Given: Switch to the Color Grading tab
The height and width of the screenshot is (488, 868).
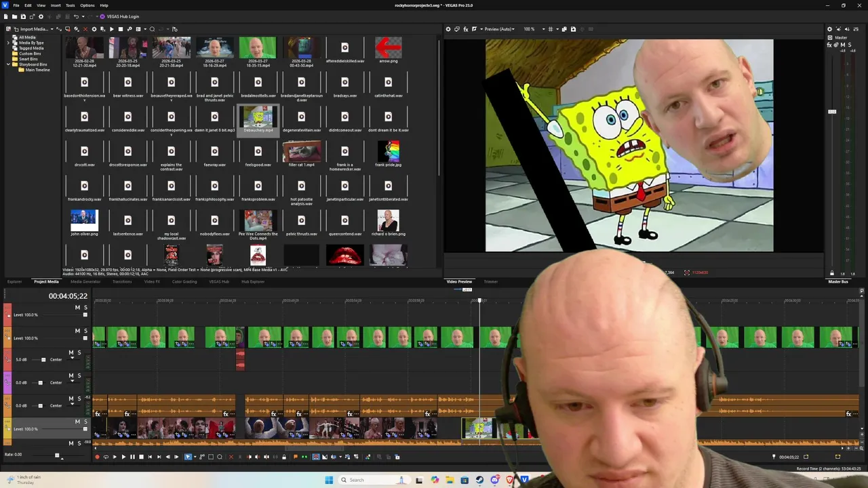Looking at the screenshot, I should 184,281.
